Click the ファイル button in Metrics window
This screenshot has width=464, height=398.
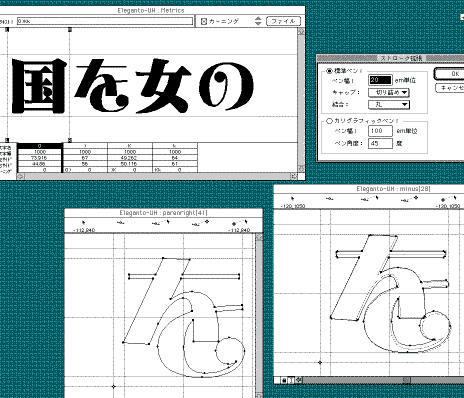click(284, 21)
